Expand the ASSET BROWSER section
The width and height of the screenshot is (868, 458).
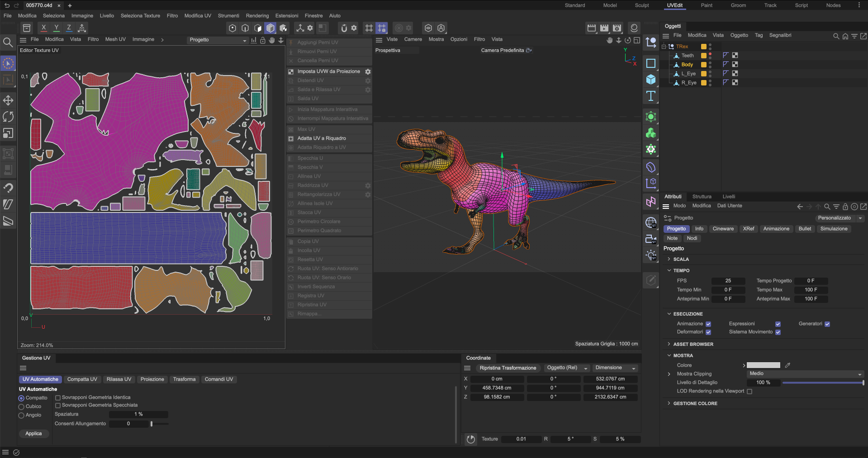(x=669, y=344)
